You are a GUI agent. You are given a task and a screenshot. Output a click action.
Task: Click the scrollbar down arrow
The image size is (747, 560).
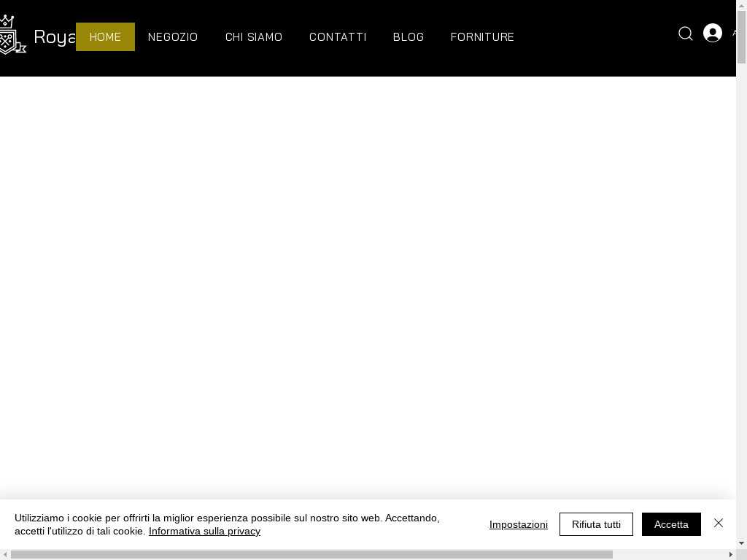(741, 543)
